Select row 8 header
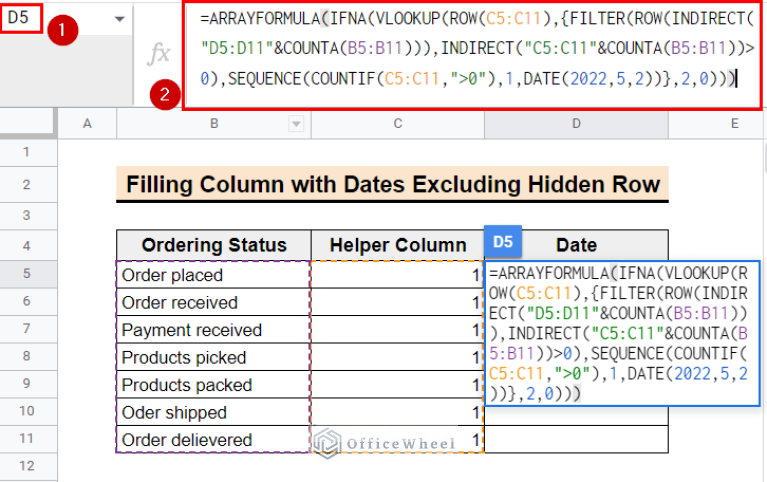 (x=27, y=356)
